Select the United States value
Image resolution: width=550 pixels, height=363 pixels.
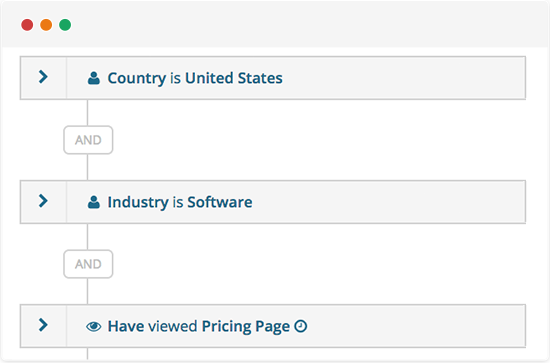pos(234,78)
